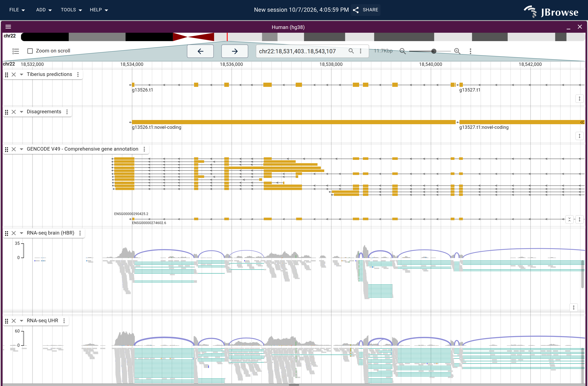588x386 pixels.
Task: Collapse the RNA-seq UHR track arrow
Action: (21, 321)
